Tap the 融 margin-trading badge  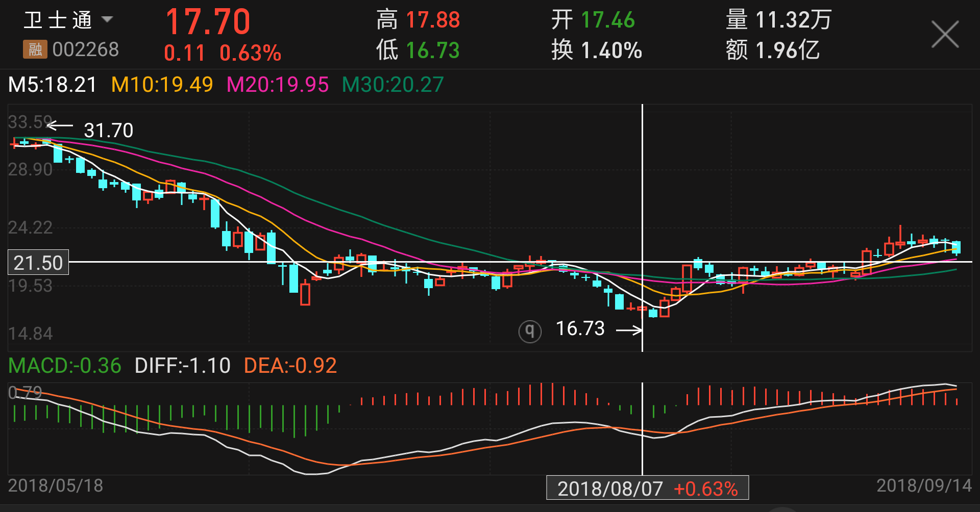tap(35, 49)
